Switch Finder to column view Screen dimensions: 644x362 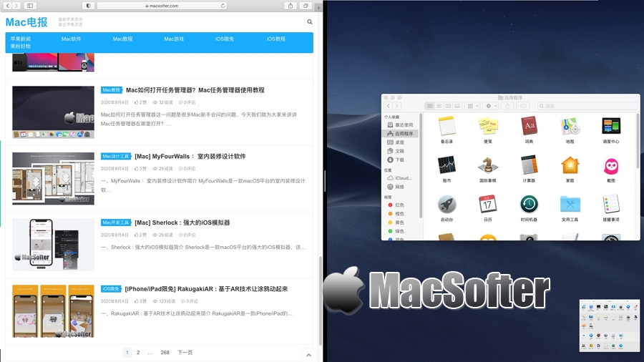(448, 106)
